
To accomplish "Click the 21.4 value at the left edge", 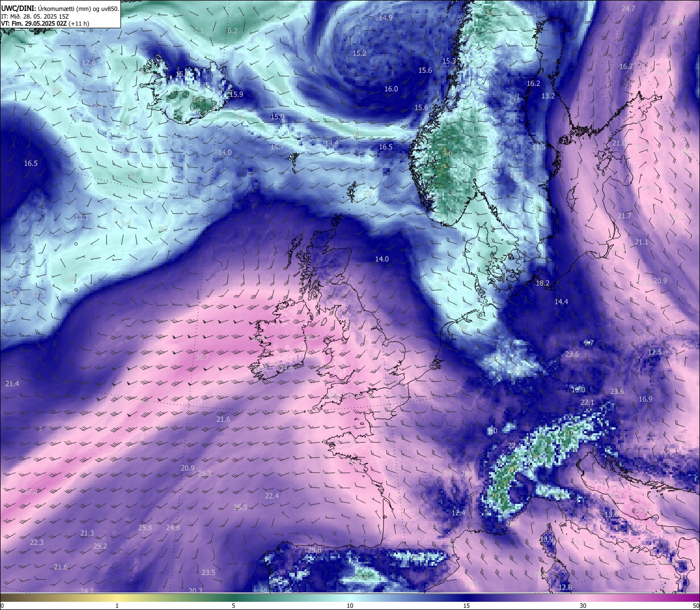I will [12, 384].
